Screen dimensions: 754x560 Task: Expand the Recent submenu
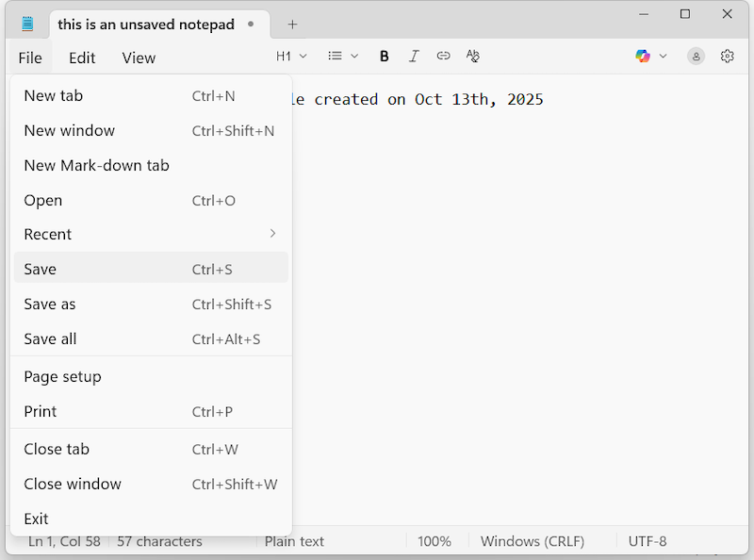(x=141, y=234)
